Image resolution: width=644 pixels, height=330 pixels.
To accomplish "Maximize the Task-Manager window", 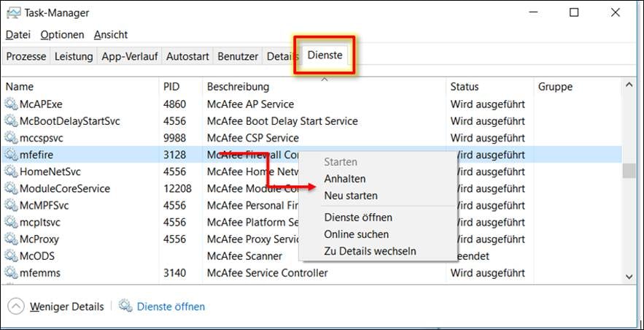I will (574, 12).
